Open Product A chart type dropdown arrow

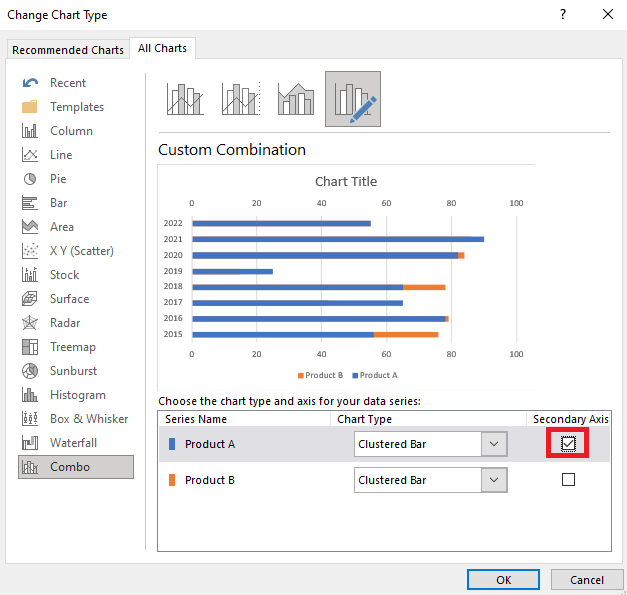tap(494, 444)
